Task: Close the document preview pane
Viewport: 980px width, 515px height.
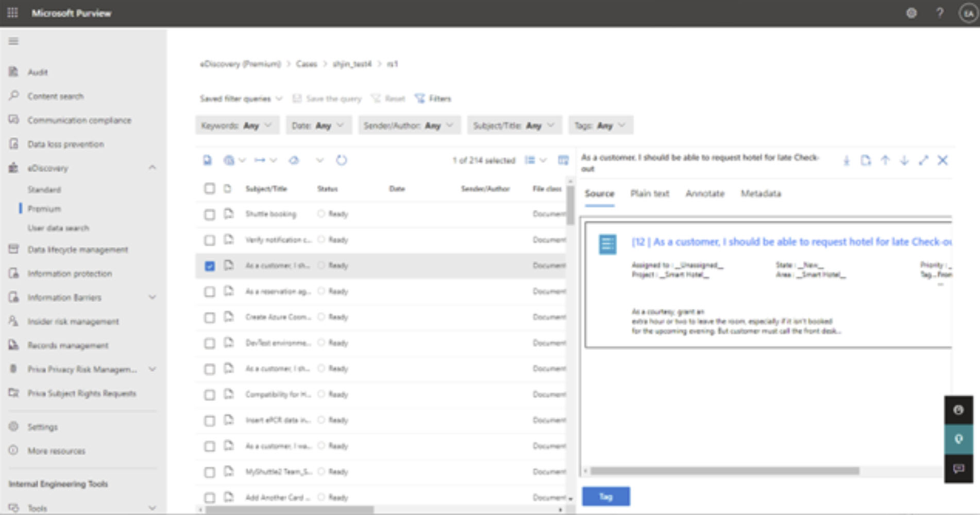Action: 942,160
